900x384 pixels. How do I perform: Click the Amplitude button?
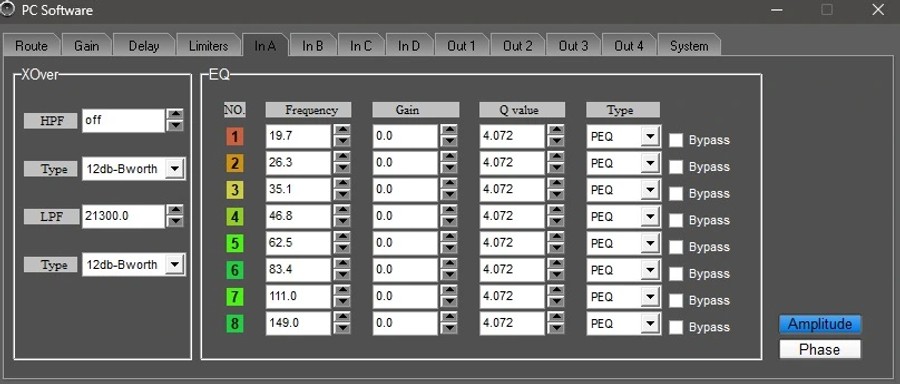click(820, 324)
